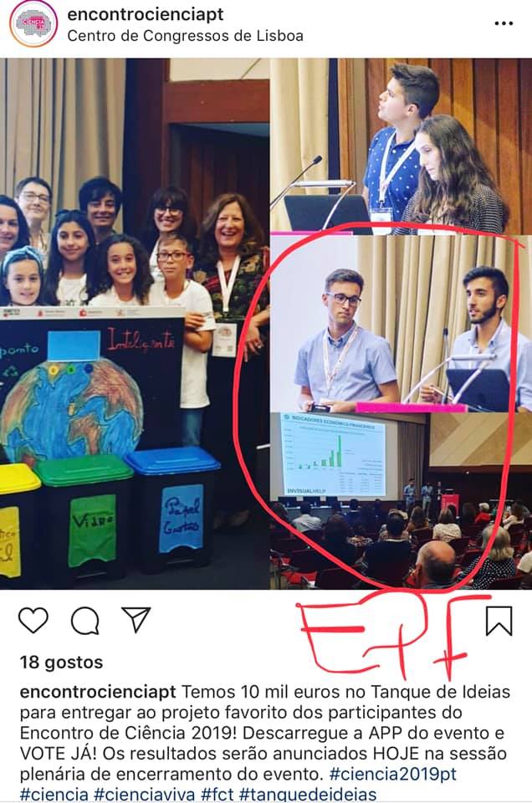Tap the encontrocienciapt profile avatar
Image resolution: width=532 pixels, height=803 pixels.
point(33,23)
